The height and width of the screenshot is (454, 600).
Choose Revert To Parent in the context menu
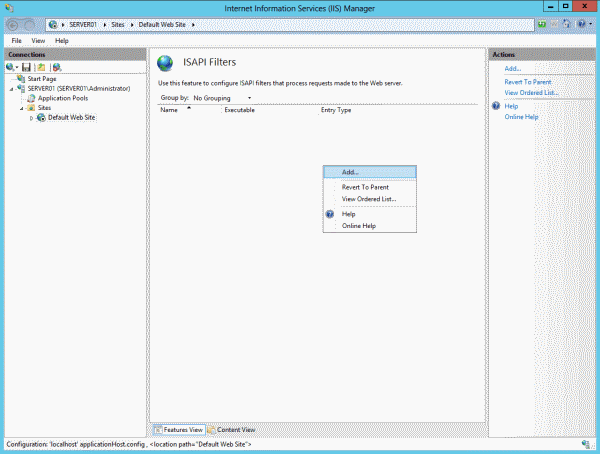(x=370, y=187)
